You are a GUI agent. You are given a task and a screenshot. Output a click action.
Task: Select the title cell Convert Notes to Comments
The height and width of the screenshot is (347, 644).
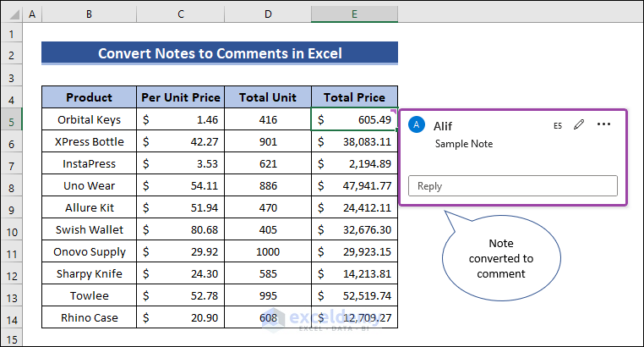click(220, 53)
